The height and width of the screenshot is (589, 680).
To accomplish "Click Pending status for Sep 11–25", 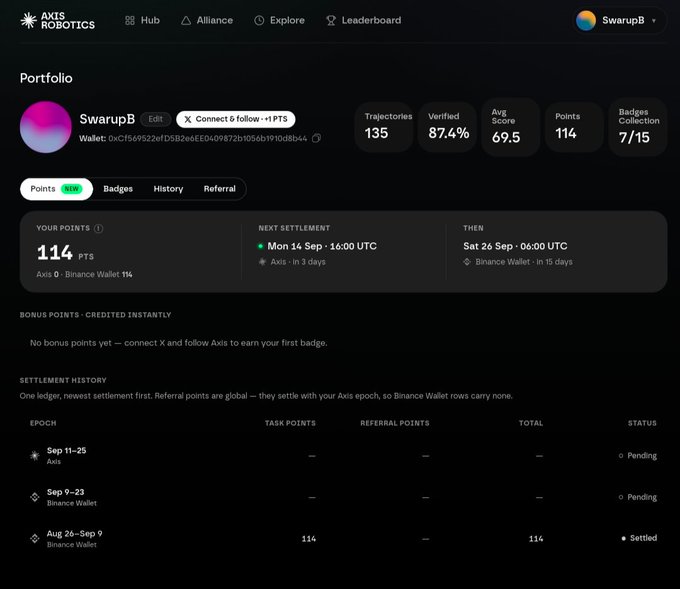I will point(638,456).
